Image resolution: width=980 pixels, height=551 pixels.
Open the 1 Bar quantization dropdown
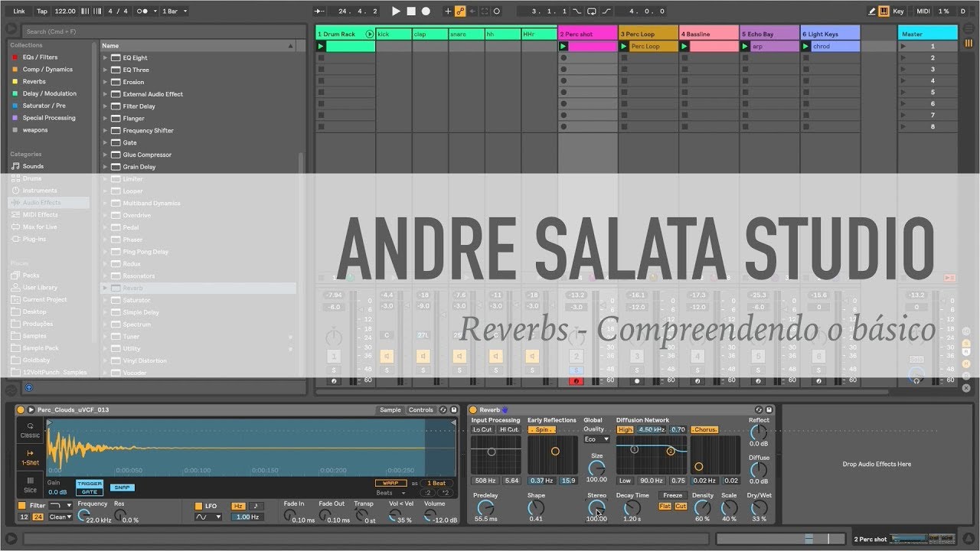[175, 11]
